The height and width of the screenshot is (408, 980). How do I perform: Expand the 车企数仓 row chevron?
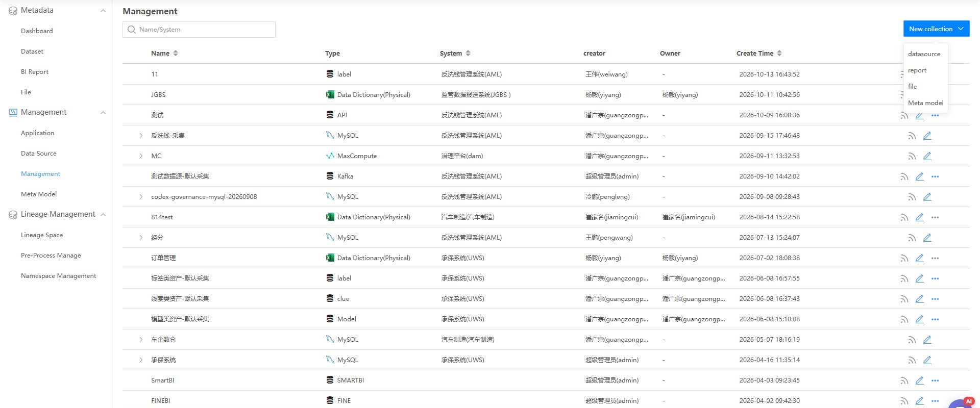(x=141, y=340)
